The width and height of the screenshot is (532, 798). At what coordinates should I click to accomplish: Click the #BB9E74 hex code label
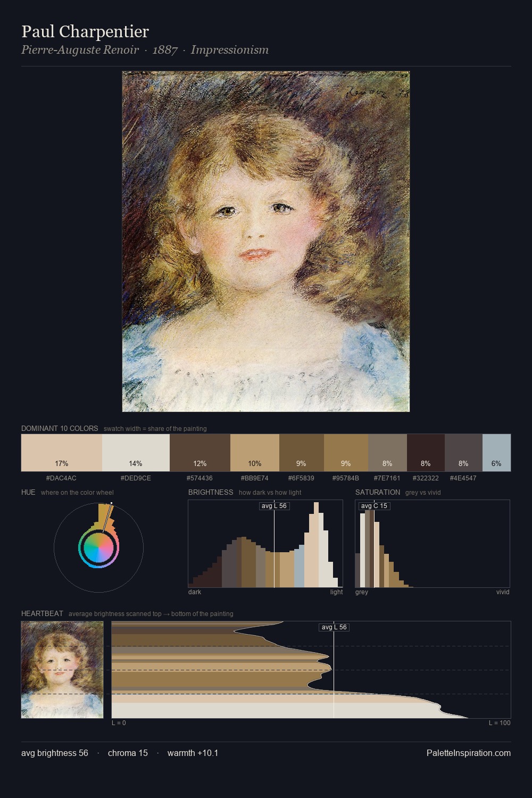pos(255,478)
